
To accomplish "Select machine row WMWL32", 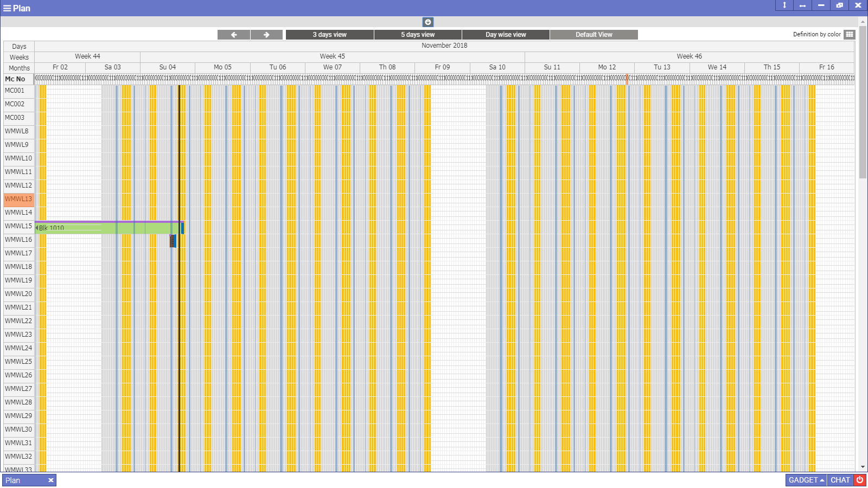I will (x=19, y=457).
